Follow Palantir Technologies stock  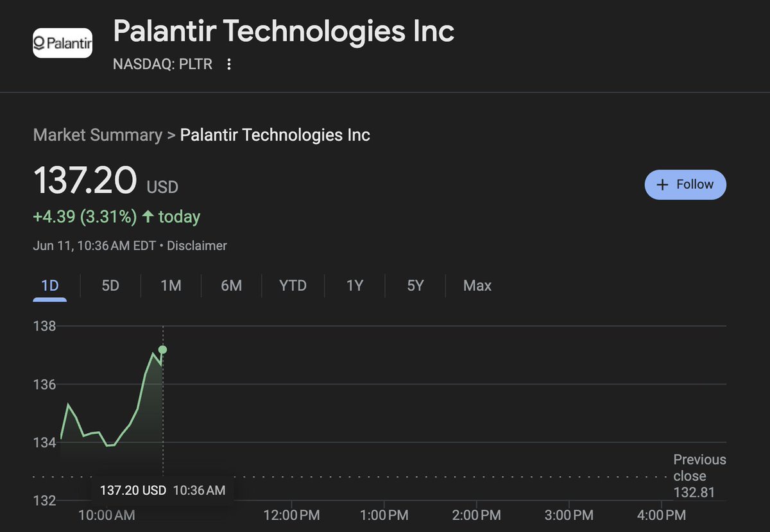click(x=685, y=185)
